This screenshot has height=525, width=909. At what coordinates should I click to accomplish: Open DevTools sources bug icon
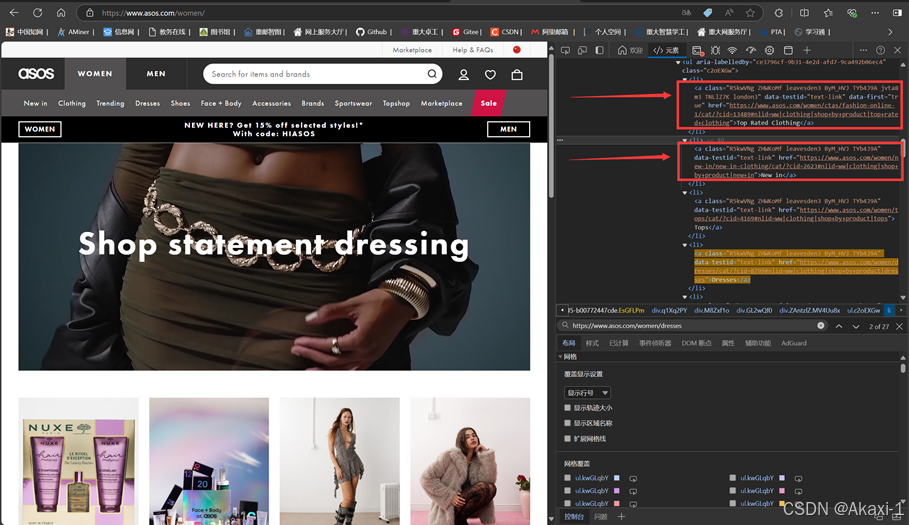click(715, 50)
